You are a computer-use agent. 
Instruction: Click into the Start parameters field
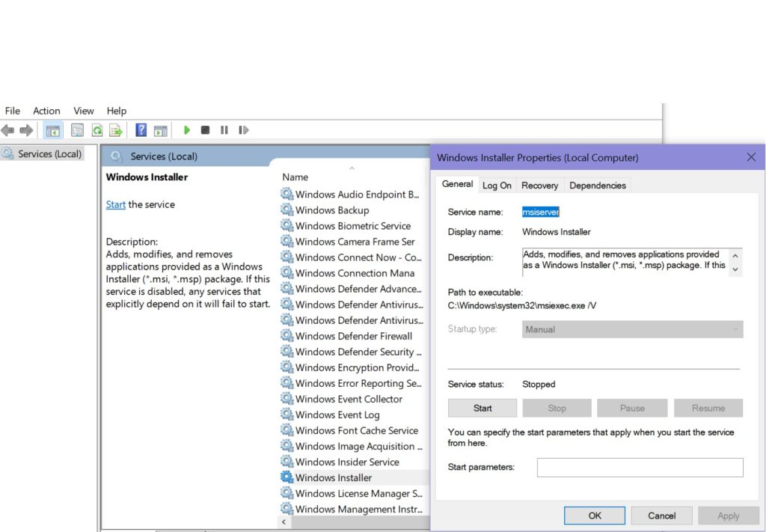(640, 468)
